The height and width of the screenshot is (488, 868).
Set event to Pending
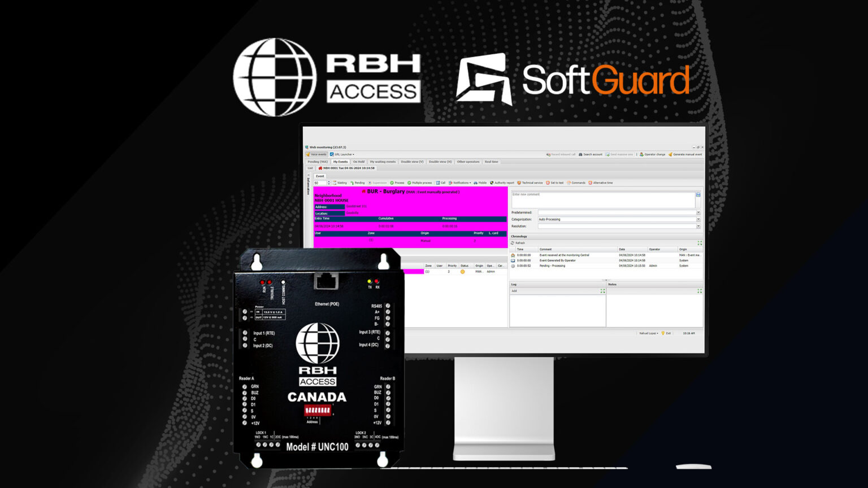click(358, 183)
